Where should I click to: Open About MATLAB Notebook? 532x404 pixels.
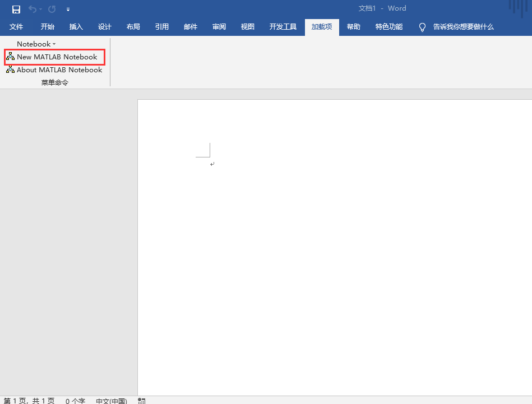point(59,69)
